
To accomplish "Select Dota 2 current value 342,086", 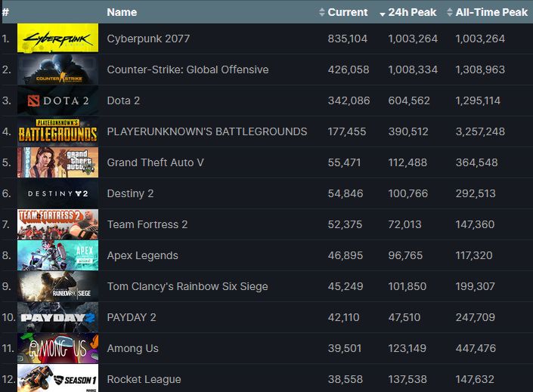I will (x=349, y=100).
